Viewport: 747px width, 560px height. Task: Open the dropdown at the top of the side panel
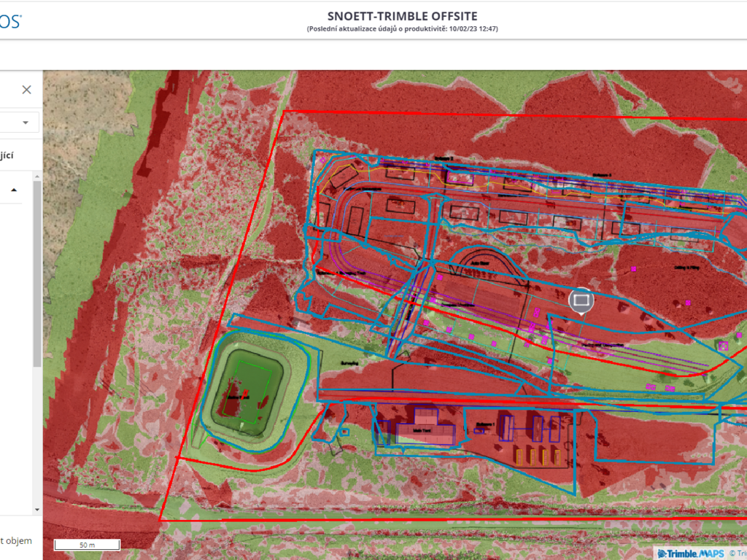click(x=26, y=122)
